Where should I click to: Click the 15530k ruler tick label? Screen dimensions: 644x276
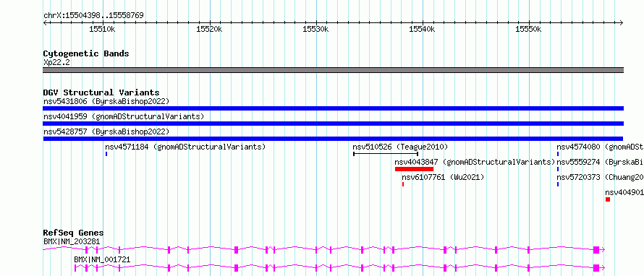coord(315,29)
